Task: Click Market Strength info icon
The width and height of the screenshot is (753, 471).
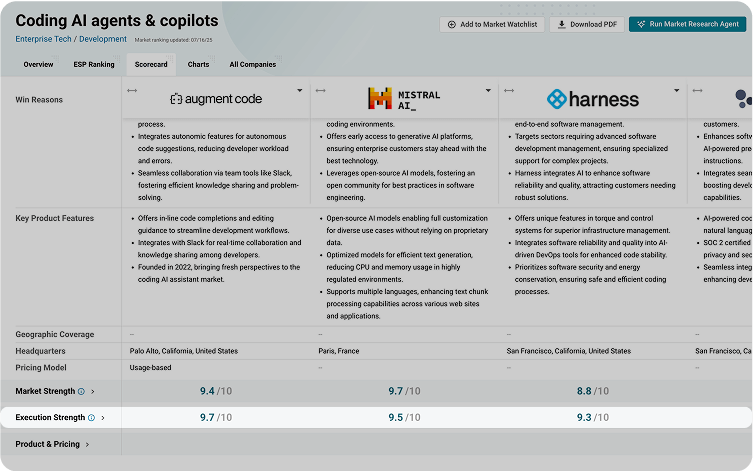Action: [81, 392]
